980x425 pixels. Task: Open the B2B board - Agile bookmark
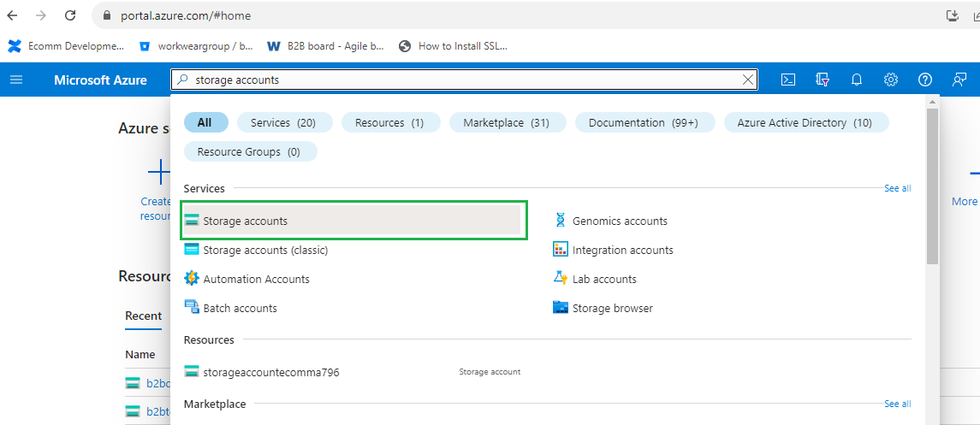click(325, 45)
